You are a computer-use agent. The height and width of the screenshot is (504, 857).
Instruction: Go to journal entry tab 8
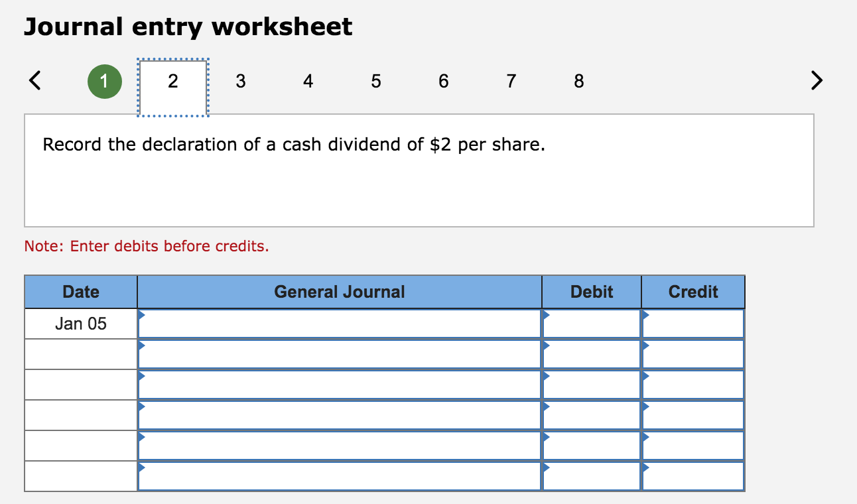[x=579, y=81]
